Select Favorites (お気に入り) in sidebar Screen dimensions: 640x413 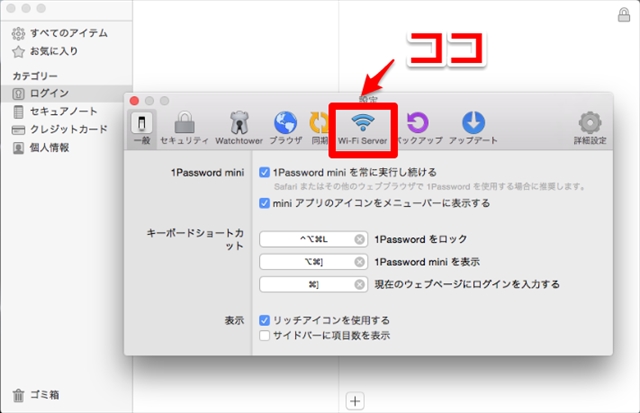pos(45,51)
